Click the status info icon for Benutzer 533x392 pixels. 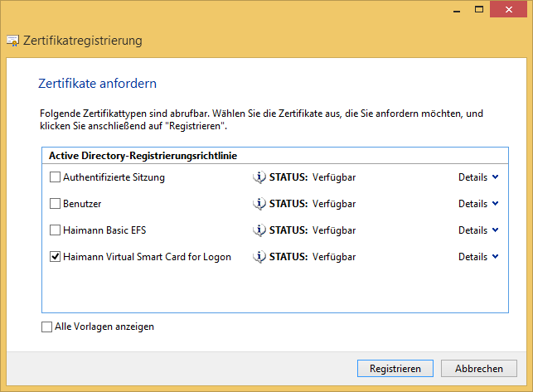pyautogui.click(x=259, y=204)
